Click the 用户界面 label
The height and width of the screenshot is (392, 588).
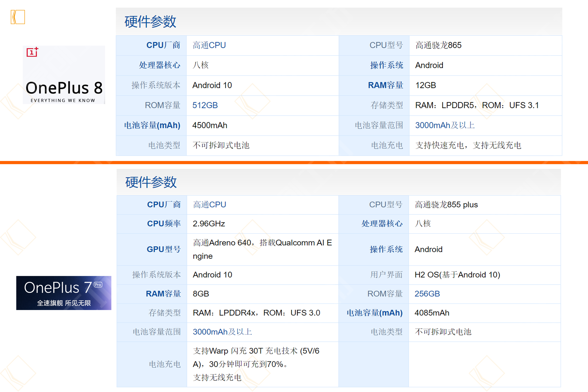386,275
